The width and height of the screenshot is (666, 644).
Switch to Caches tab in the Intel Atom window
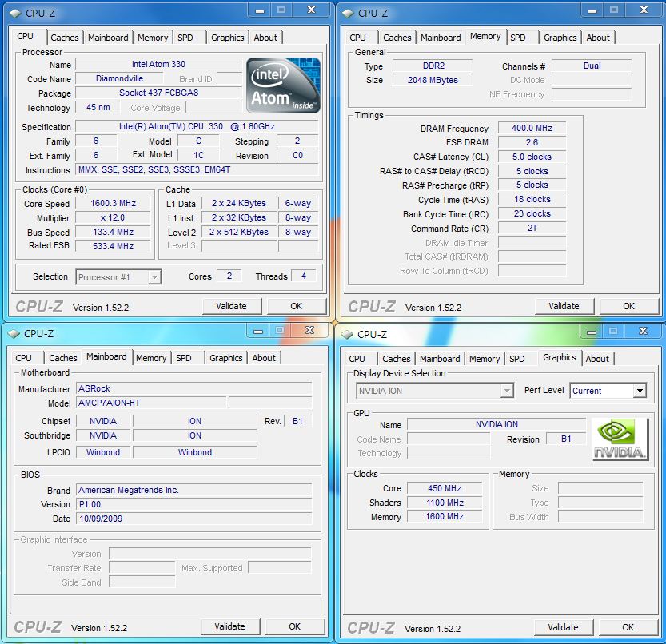[65, 38]
